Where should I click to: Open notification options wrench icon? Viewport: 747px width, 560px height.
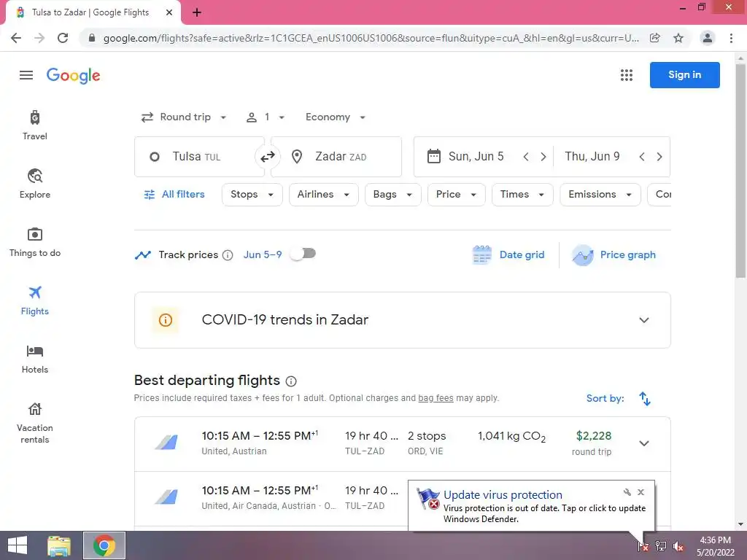(x=627, y=492)
